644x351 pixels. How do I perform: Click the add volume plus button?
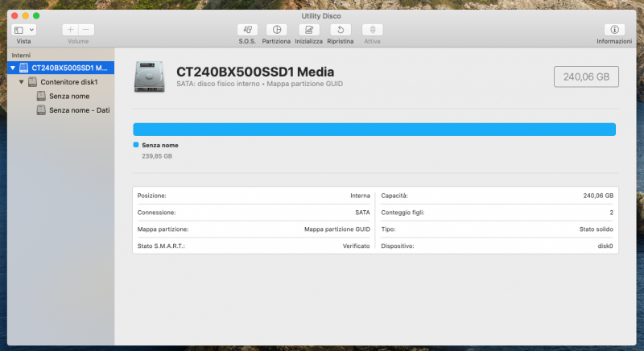(70, 30)
